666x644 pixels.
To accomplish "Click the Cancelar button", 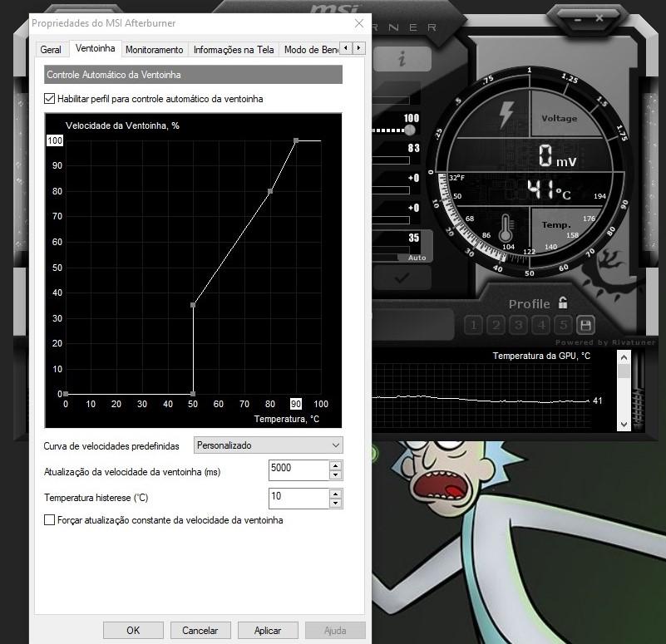I will (200, 631).
